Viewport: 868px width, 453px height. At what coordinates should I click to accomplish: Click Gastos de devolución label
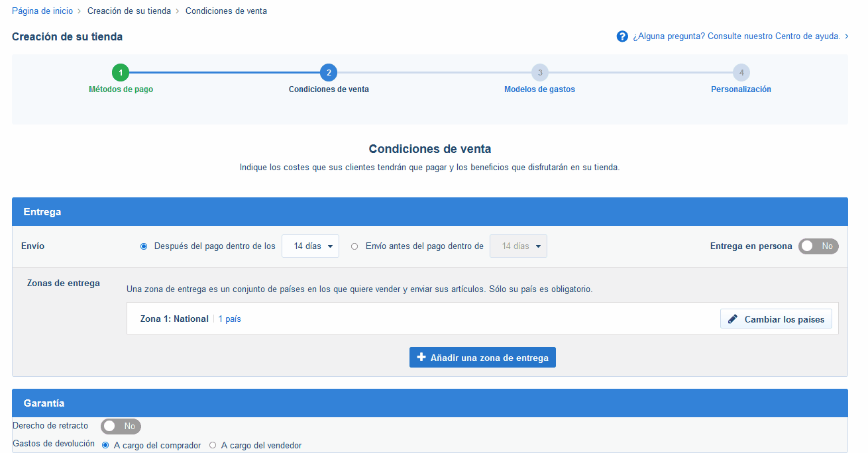[54, 444]
